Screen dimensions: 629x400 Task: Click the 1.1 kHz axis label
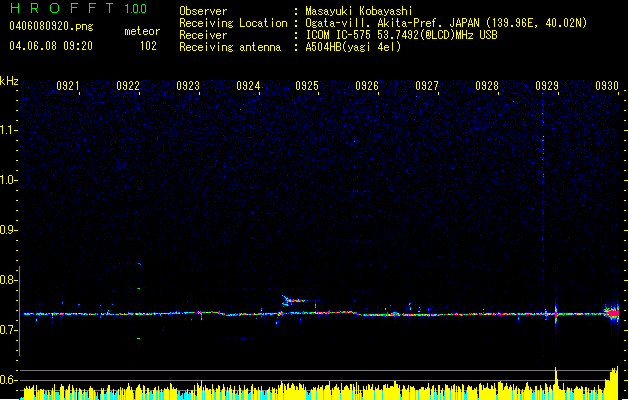8,130
